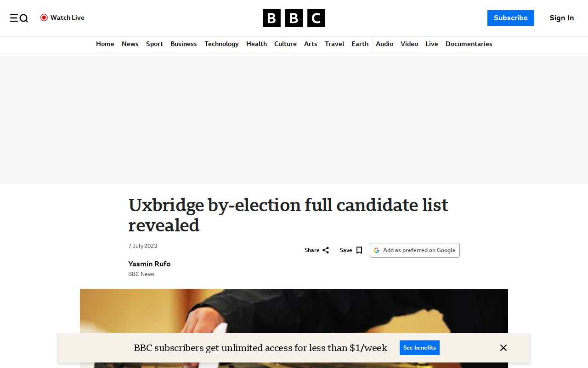Click the Share icon under the headline
The width and height of the screenshot is (588, 368).
point(326,250)
